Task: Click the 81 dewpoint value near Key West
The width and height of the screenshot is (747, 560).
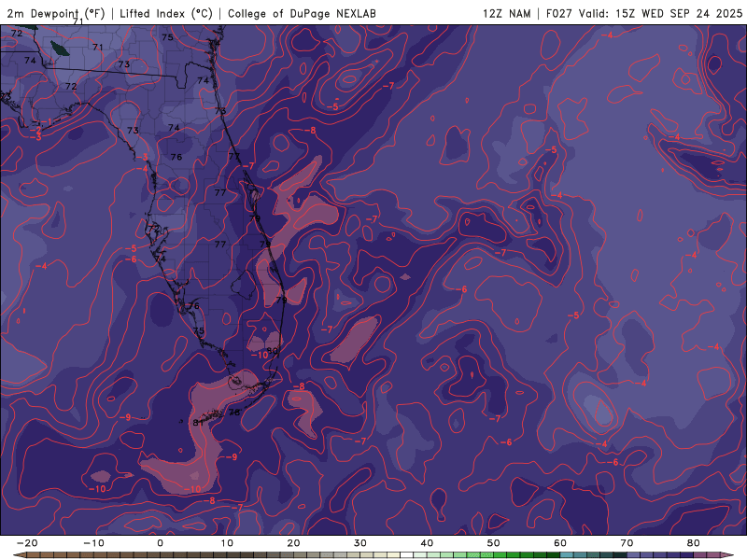Action: click(198, 423)
